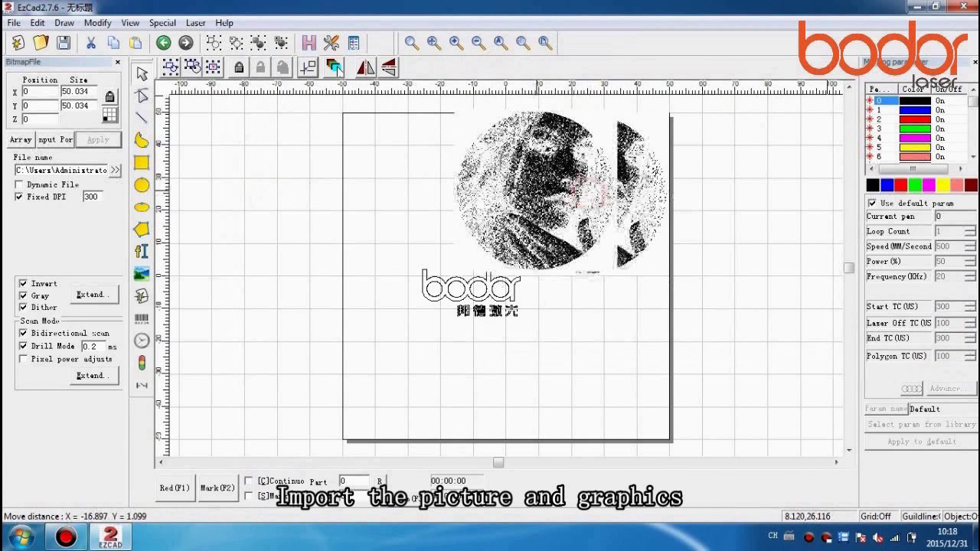Open the File menu

pyautogui.click(x=14, y=23)
